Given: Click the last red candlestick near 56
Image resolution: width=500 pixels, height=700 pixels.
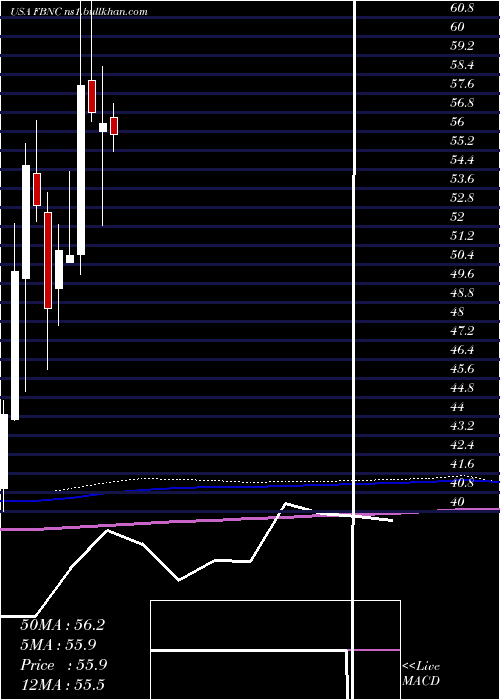Looking at the screenshot, I should (x=114, y=125).
